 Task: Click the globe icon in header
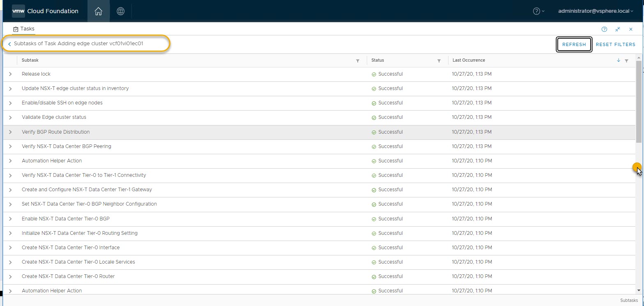tap(120, 11)
